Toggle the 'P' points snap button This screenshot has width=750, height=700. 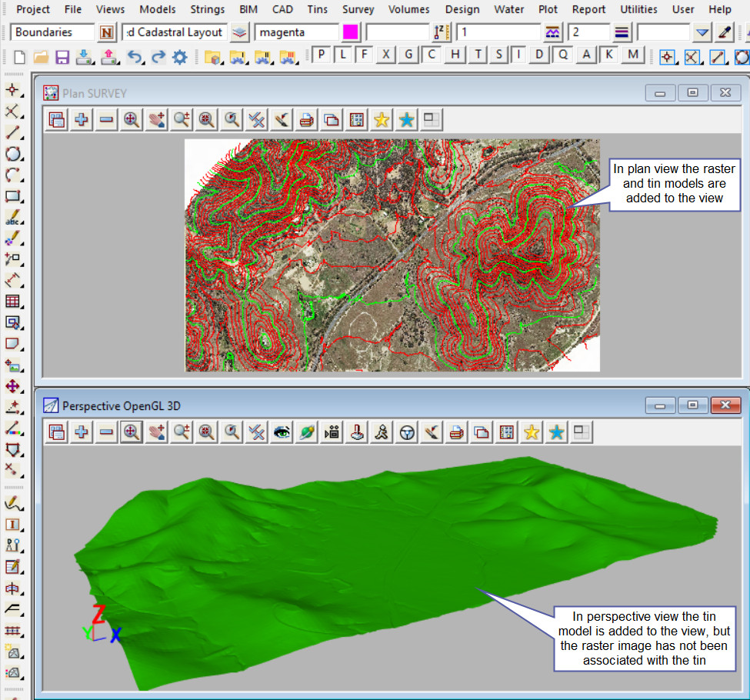[x=321, y=55]
